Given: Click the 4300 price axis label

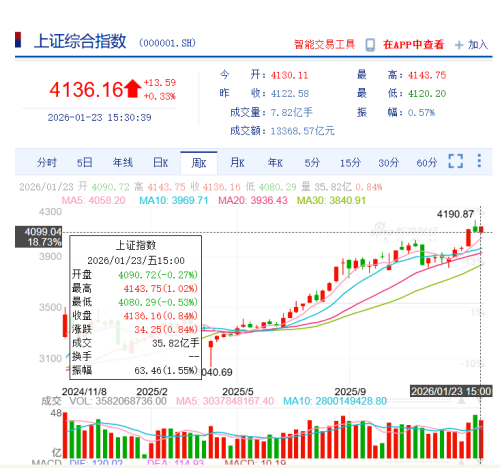Looking at the screenshot, I should (x=50, y=212).
